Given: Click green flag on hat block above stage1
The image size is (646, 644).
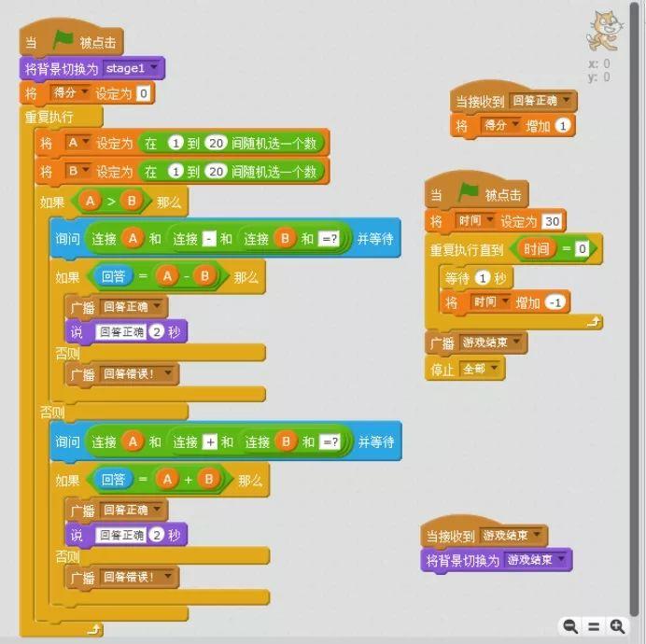Looking at the screenshot, I should [63, 41].
